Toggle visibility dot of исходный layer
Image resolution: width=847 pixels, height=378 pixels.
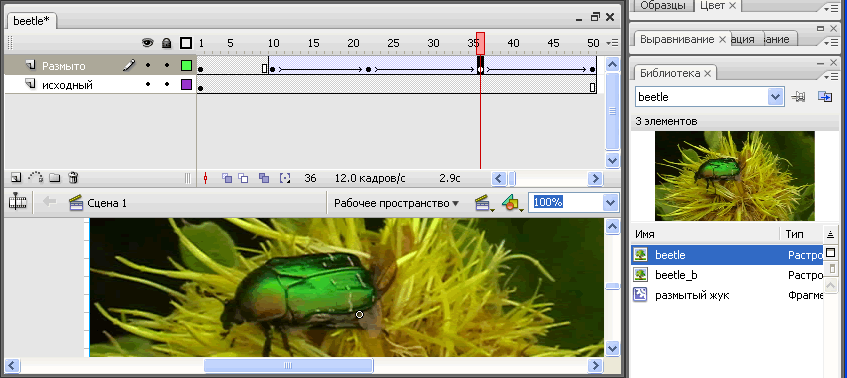tap(148, 85)
